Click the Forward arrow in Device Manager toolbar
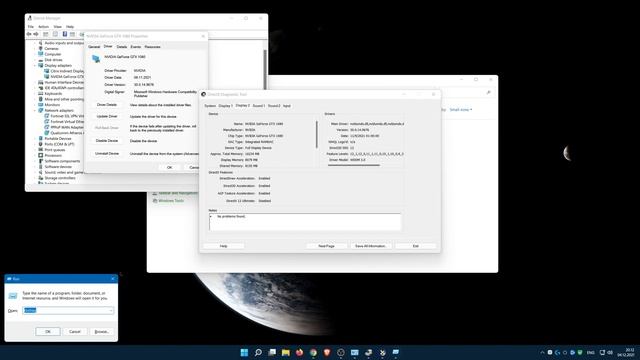 pos(36,34)
